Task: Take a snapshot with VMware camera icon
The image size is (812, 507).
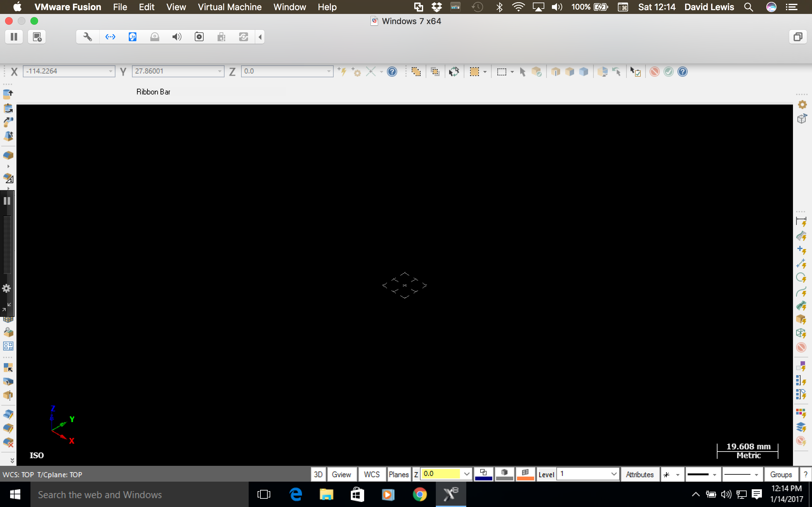Action: click(199, 36)
